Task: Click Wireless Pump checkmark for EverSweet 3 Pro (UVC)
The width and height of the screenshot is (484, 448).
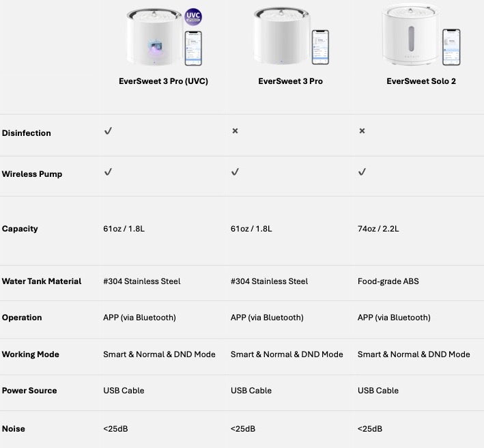Action: click(x=108, y=172)
